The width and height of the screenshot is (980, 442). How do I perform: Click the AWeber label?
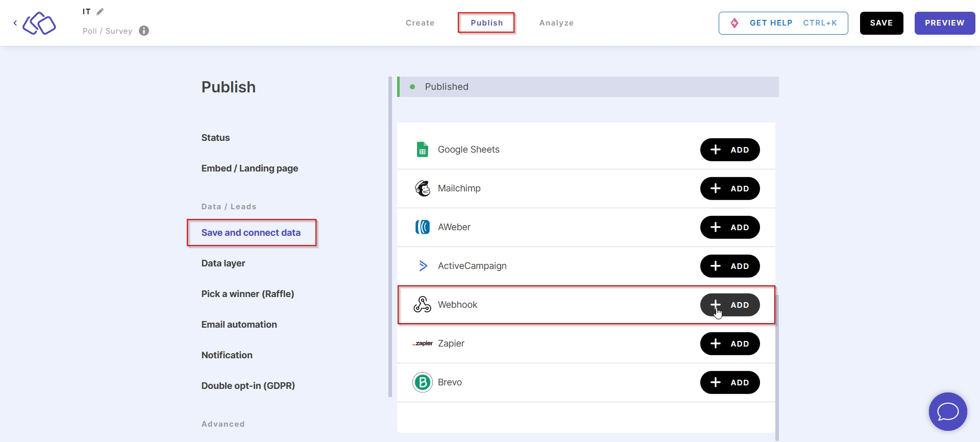tap(454, 227)
